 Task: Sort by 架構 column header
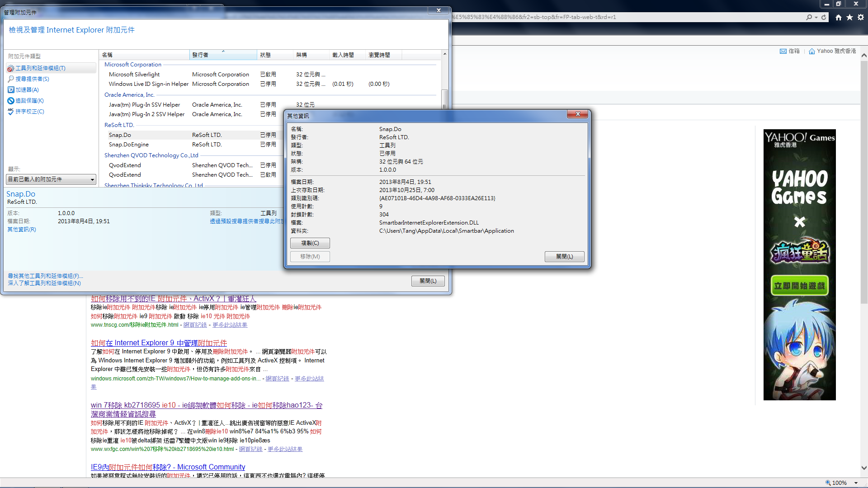pyautogui.click(x=311, y=55)
